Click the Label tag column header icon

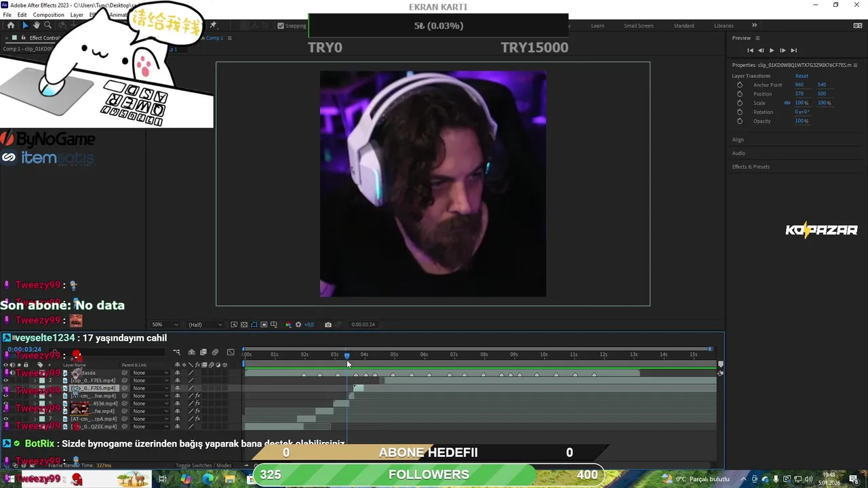point(40,365)
